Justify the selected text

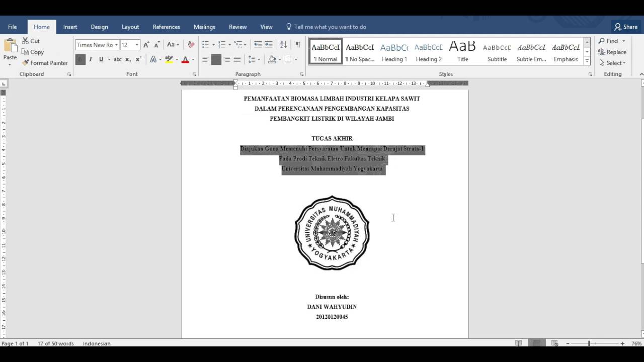(x=237, y=59)
